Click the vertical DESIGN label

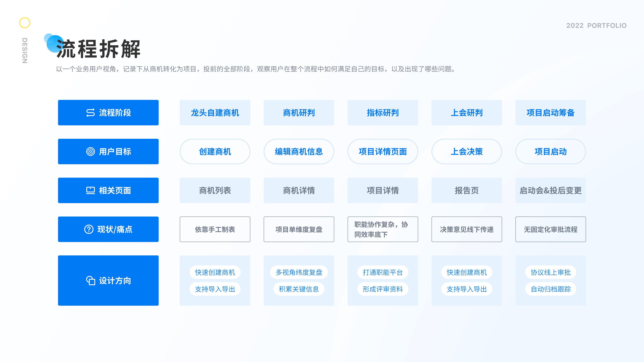pyautogui.click(x=24, y=50)
